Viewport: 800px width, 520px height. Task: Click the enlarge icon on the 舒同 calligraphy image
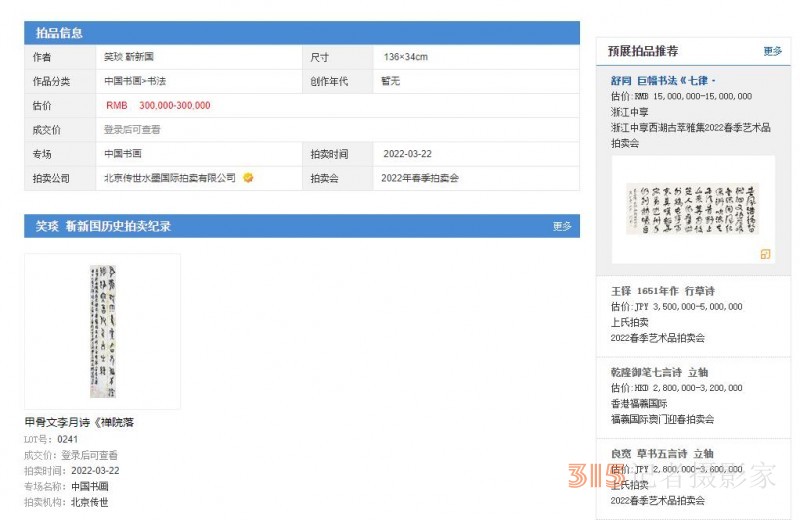[x=765, y=255]
